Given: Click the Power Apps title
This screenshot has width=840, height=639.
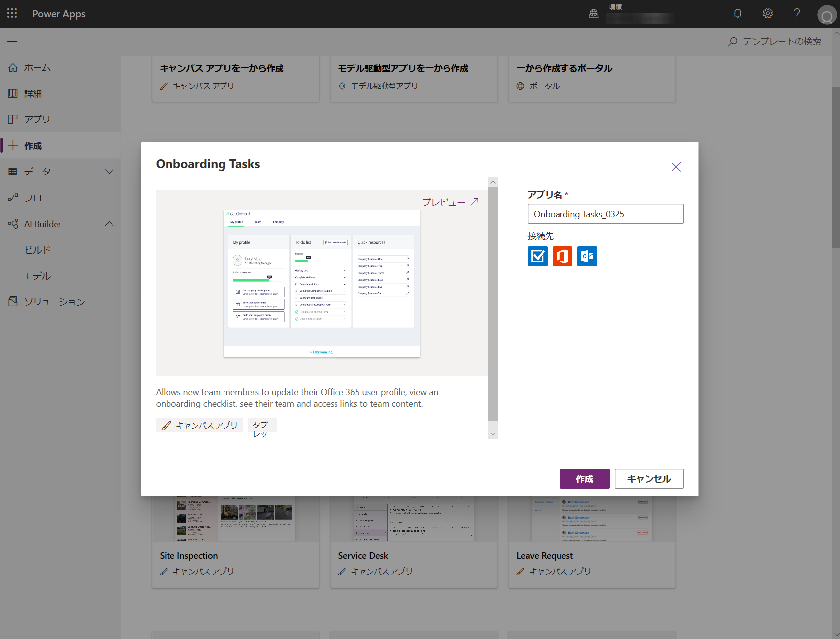Looking at the screenshot, I should pos(59,14).
